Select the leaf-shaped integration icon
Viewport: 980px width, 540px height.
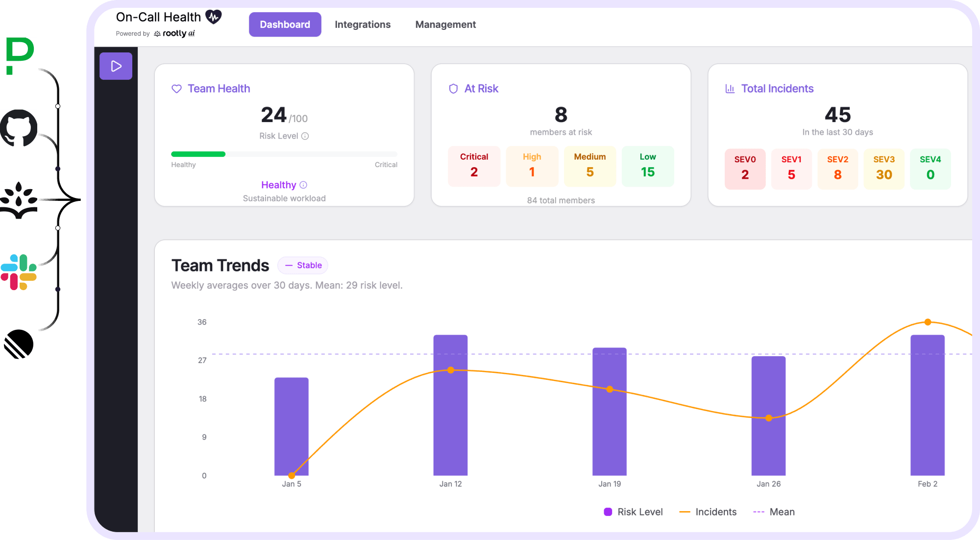19,199
